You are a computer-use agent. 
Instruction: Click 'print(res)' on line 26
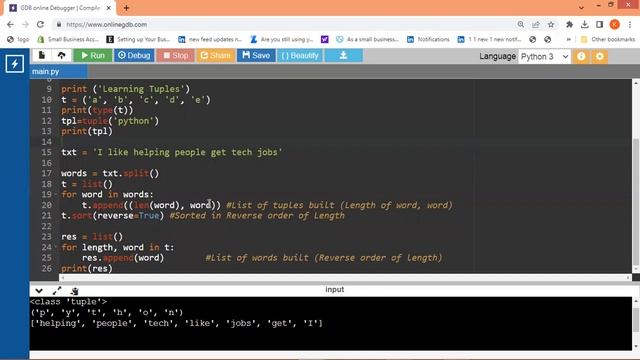(87, 268)
